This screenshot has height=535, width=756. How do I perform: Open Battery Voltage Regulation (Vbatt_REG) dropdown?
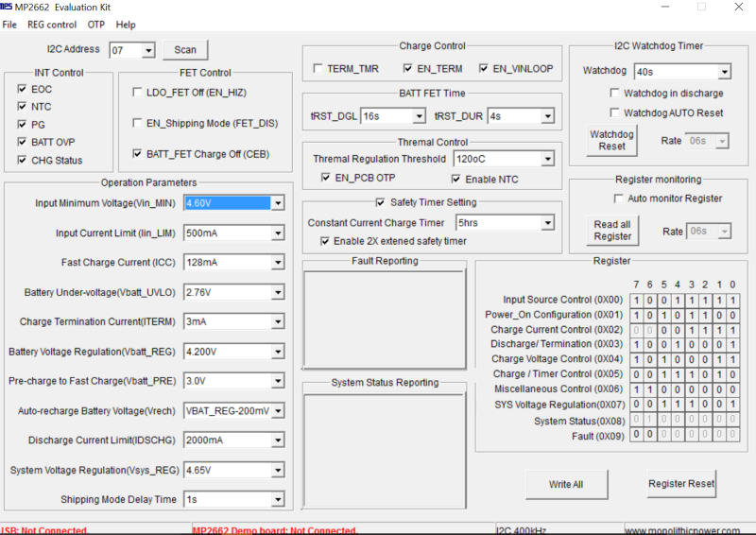pyautogui.click(x=278, y=352)
